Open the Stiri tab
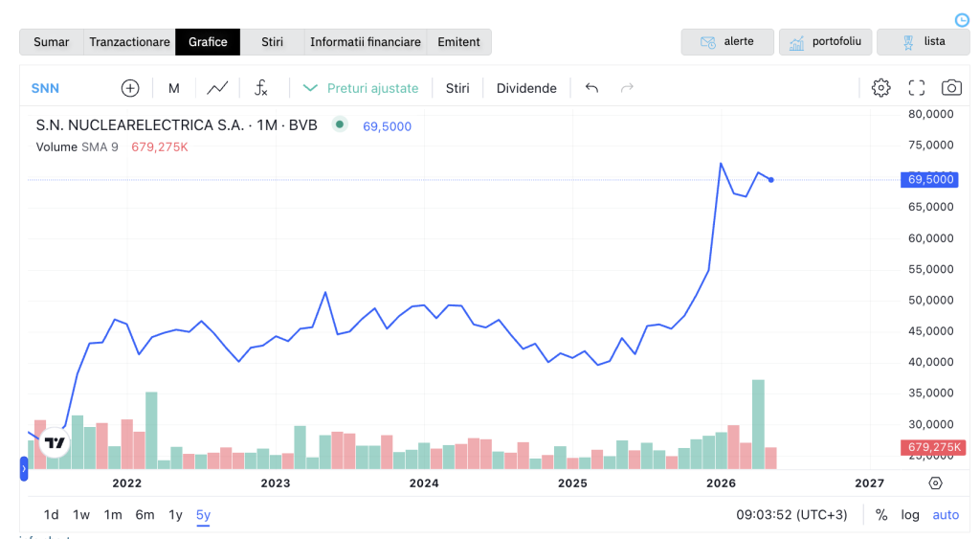Image resolution: width=980 pixels, height=539 pixels. point(272,42)
